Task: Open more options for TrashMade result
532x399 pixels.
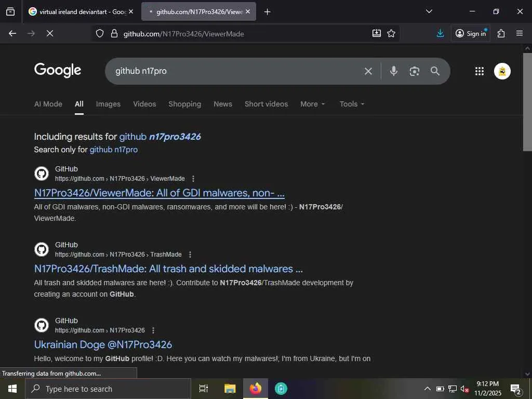Action: [x=190, y=255]
